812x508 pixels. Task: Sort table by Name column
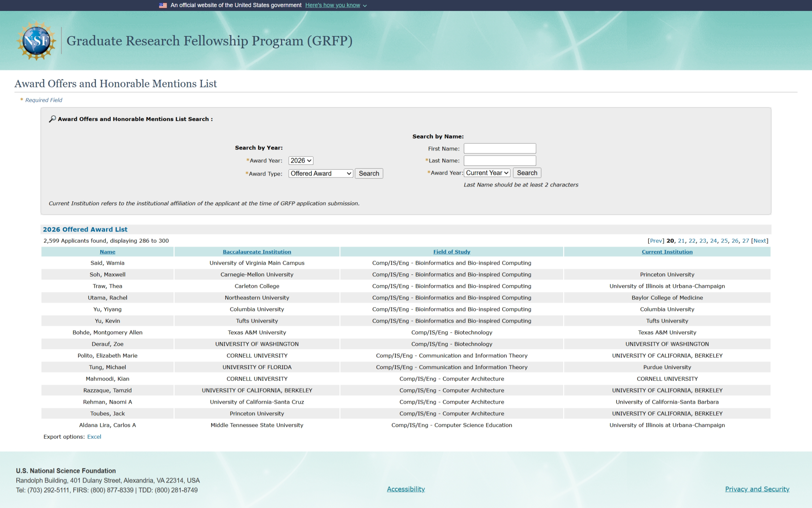107,252
